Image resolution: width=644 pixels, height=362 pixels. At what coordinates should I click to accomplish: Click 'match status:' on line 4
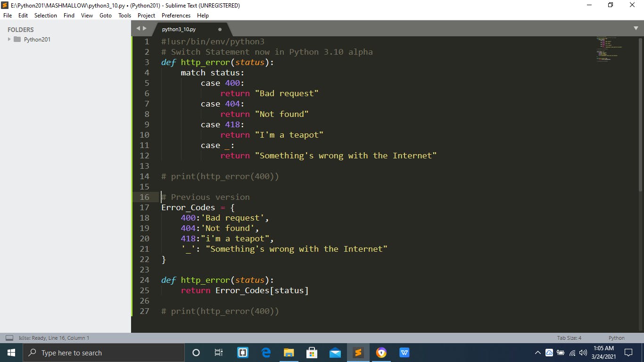pyautogui.click(x=213, y=73)
